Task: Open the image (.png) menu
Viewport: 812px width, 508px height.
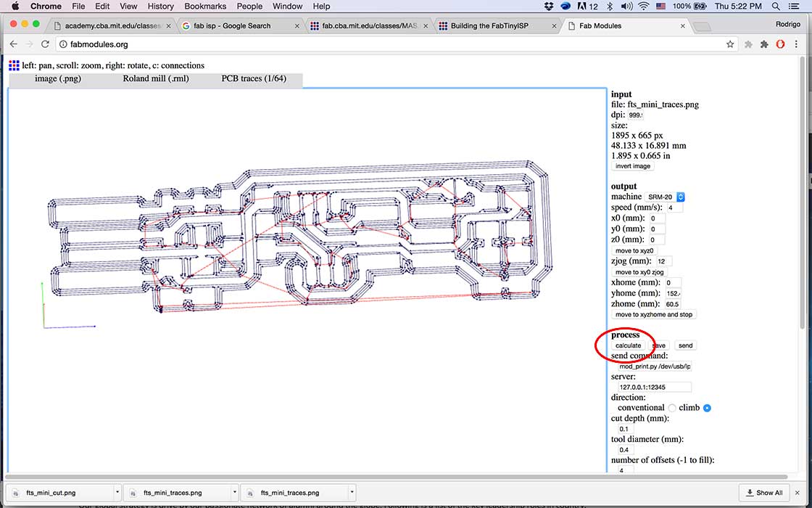Action: [58, 79]
